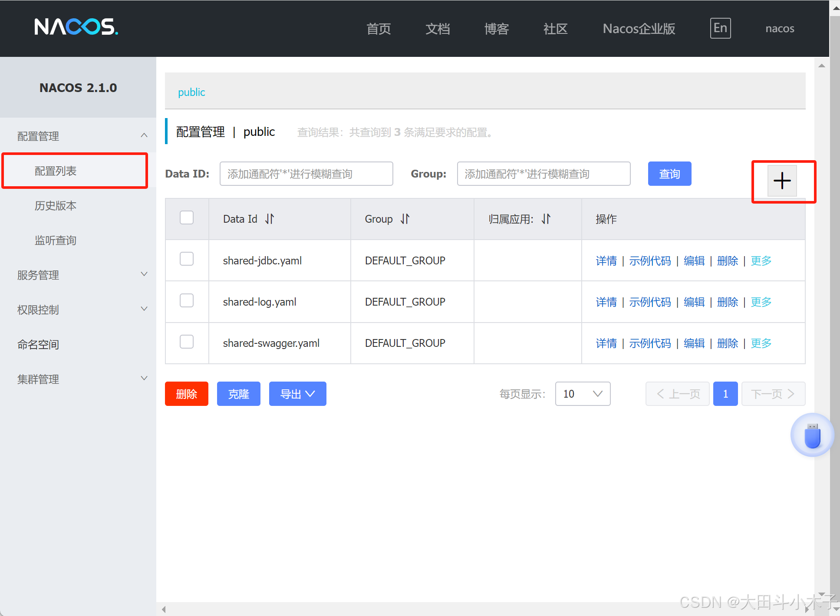Click 删除 link for shared-jdbc.yaml

click(x=728, y=260)
